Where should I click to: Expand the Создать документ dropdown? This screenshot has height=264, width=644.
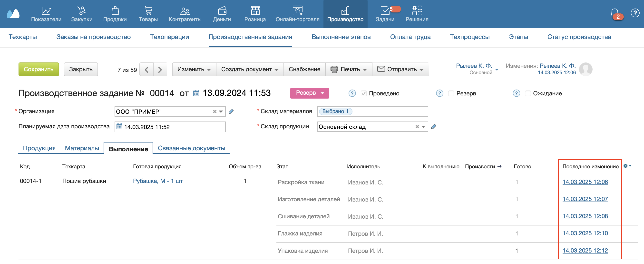[x=250, y=69]
